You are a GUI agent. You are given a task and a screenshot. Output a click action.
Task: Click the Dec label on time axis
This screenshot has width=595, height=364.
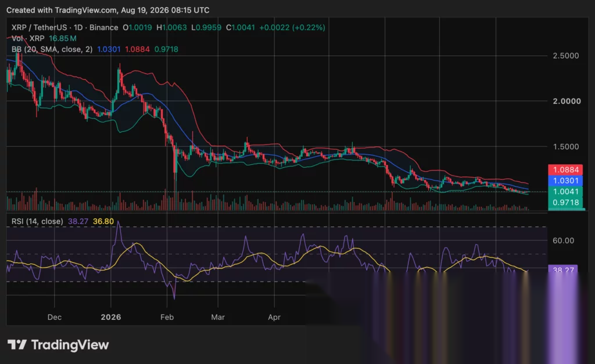pos(54,317)
